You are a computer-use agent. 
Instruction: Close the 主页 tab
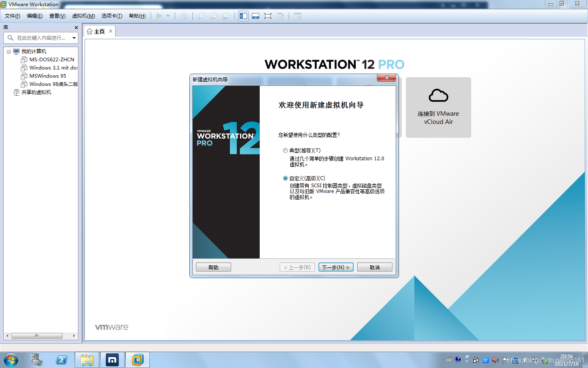111,31
